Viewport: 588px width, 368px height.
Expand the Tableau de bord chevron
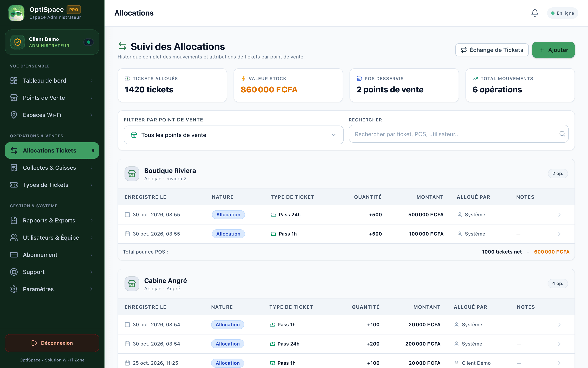[x=91, y=81]
